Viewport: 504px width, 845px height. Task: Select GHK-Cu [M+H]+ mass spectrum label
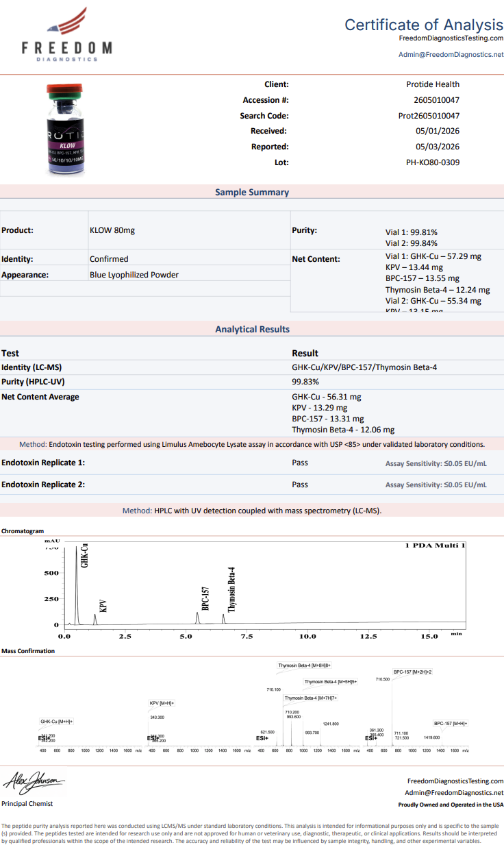[x=57, y=721]
